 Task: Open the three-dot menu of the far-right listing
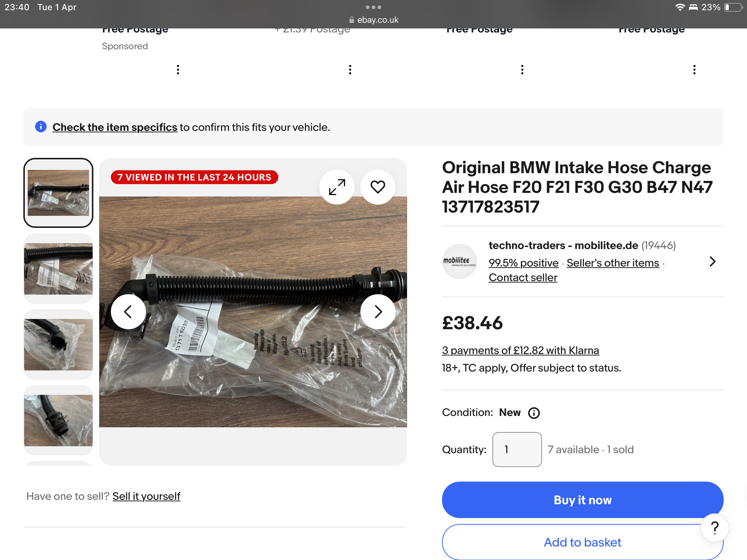click(x=694, y=70)
